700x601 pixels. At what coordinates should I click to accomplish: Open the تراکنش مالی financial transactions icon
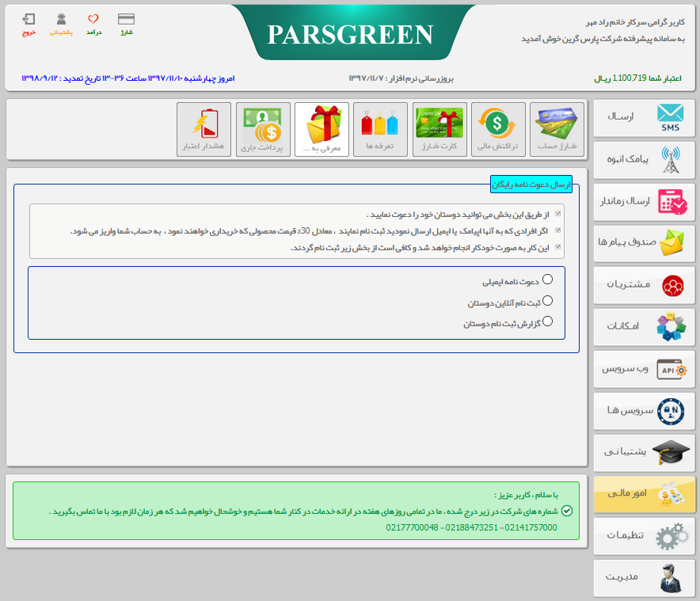coord(497,129)
